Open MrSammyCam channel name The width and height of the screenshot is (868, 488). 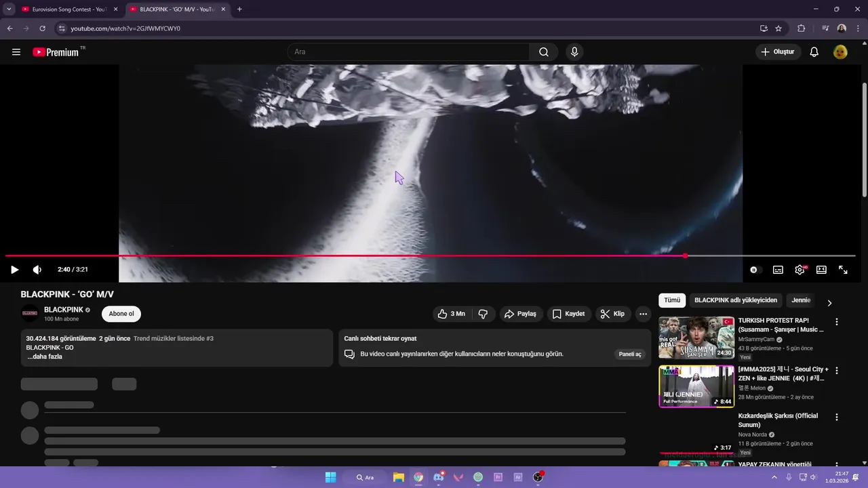[756, 340]
